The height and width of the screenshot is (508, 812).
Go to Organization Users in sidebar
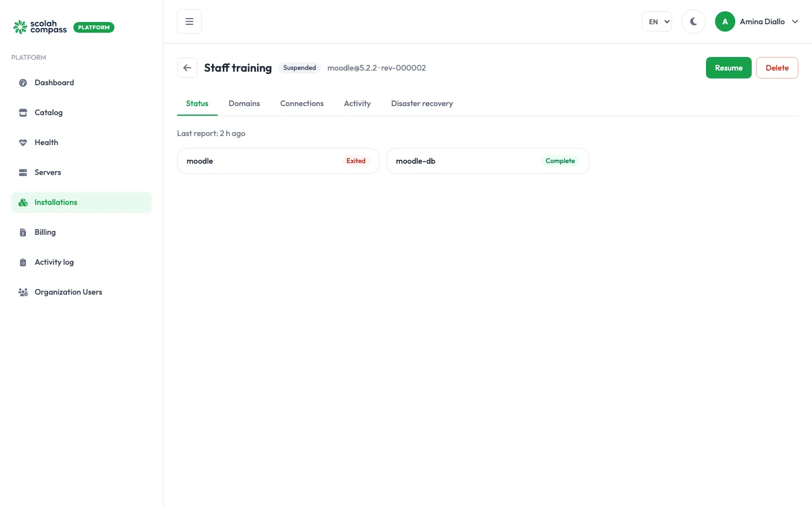tap(81, 292)
